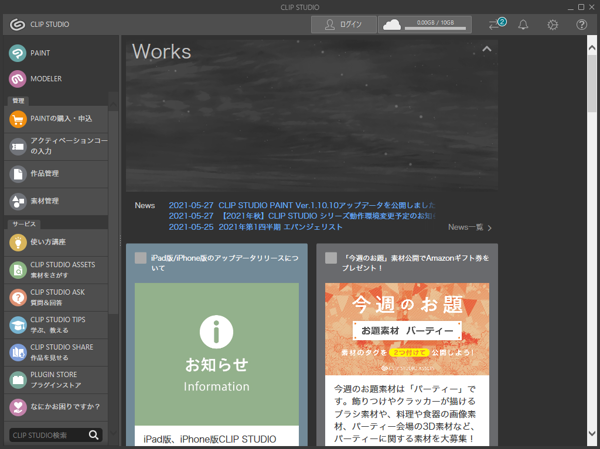Click the login button

click(x=344, y=25)
